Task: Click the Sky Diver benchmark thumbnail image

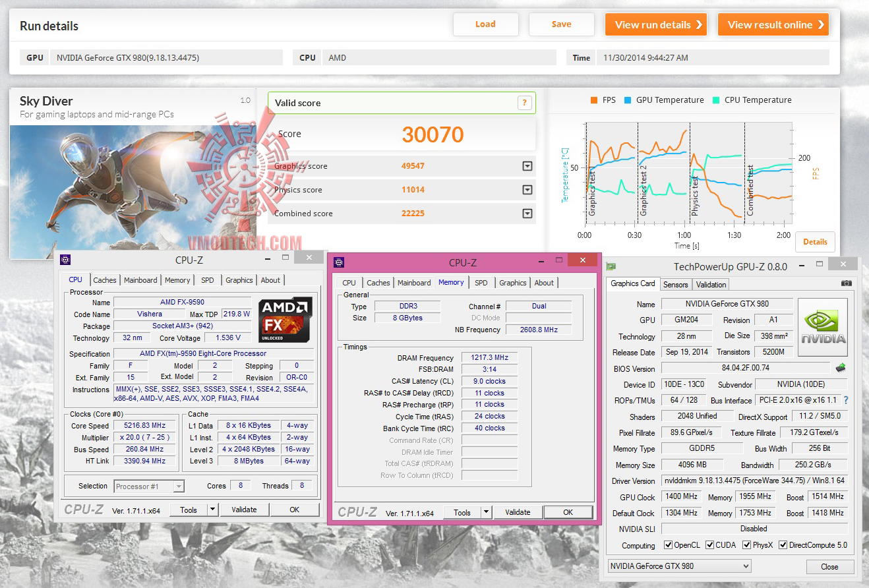Action: pos(133,192)
